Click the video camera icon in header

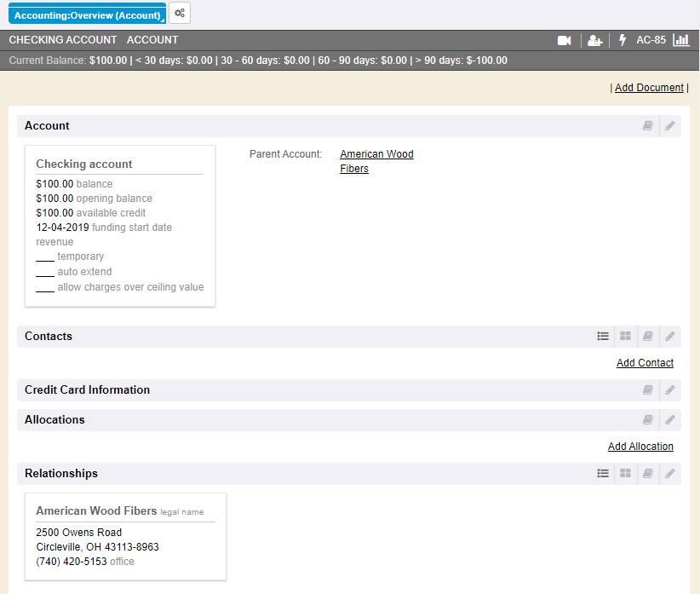pyautogui.click(x=564, y=40)
